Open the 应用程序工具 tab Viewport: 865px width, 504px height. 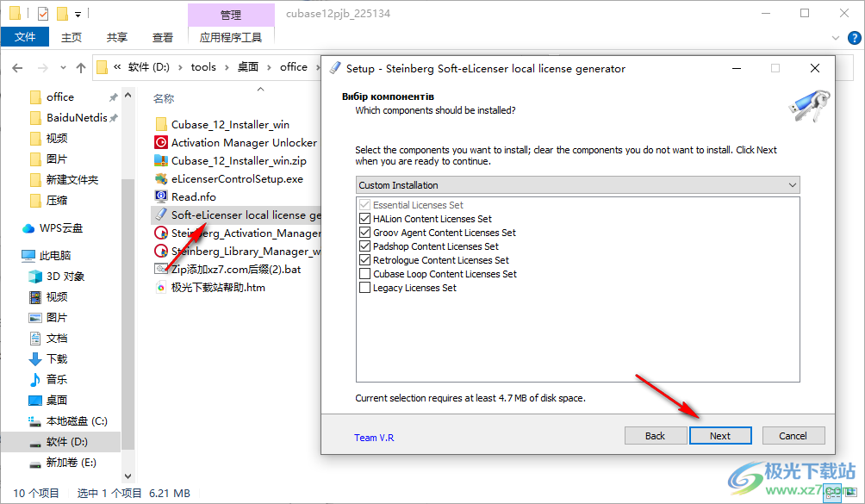pyautogui.click(x=231, y=37)
